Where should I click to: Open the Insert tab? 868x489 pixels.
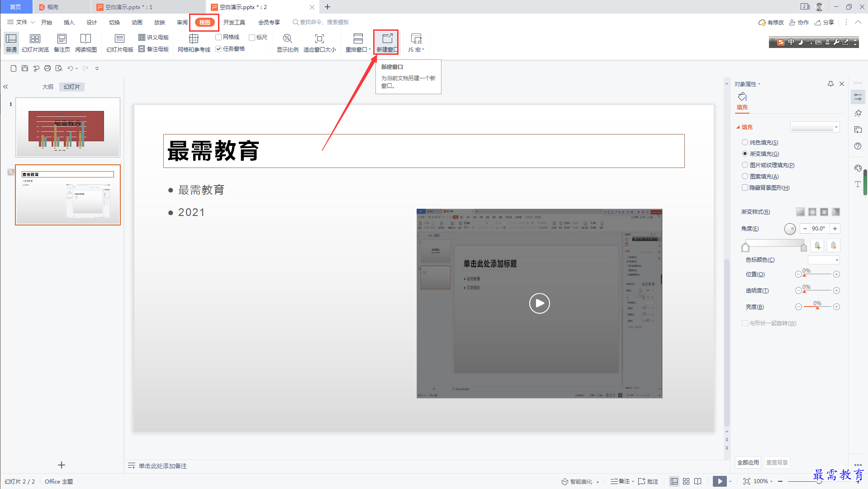(x=69, y=22)
